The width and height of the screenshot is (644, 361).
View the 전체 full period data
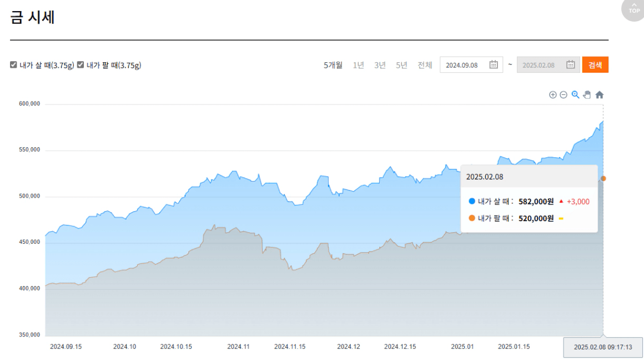pos(425,65)
